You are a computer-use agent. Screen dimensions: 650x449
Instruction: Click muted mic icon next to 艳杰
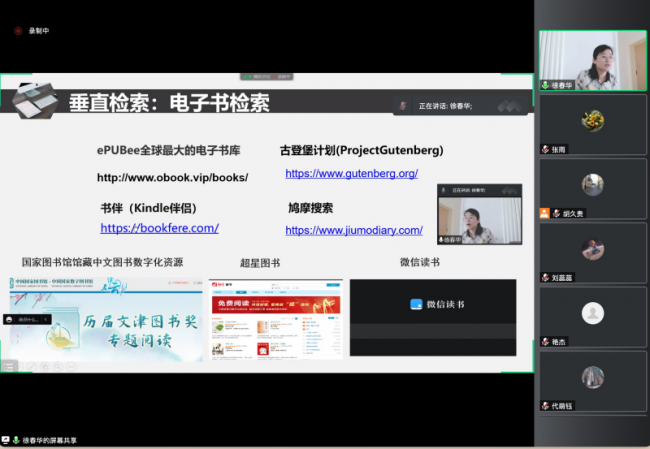[546, 342]
